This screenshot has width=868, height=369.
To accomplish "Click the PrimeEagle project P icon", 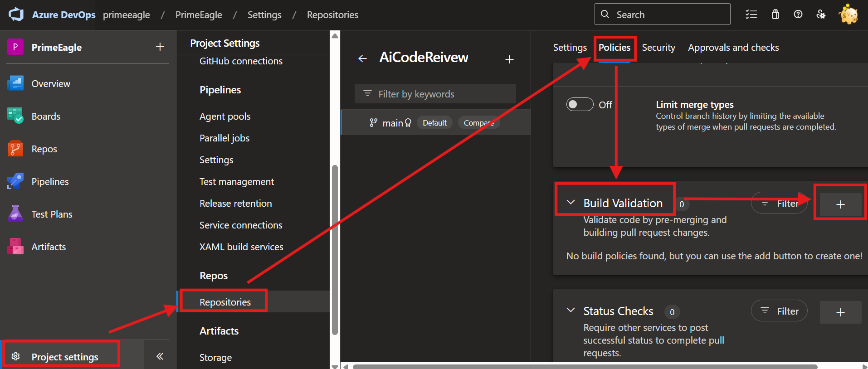I will 15,47.
